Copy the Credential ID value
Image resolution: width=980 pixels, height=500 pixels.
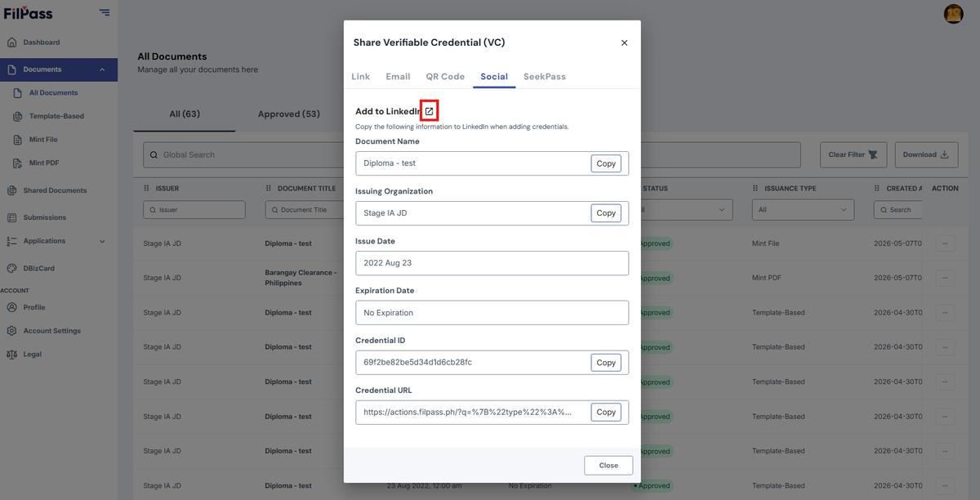click(606, 363)
